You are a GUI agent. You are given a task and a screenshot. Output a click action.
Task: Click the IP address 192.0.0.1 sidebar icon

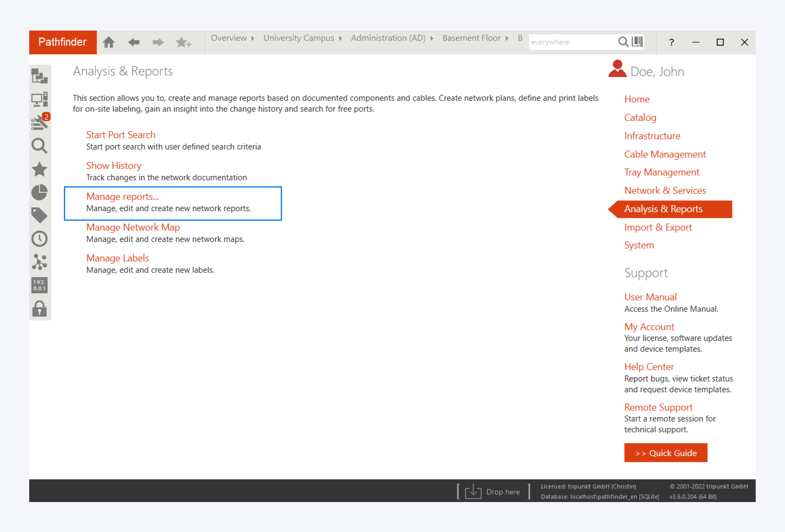pos(40,285)
